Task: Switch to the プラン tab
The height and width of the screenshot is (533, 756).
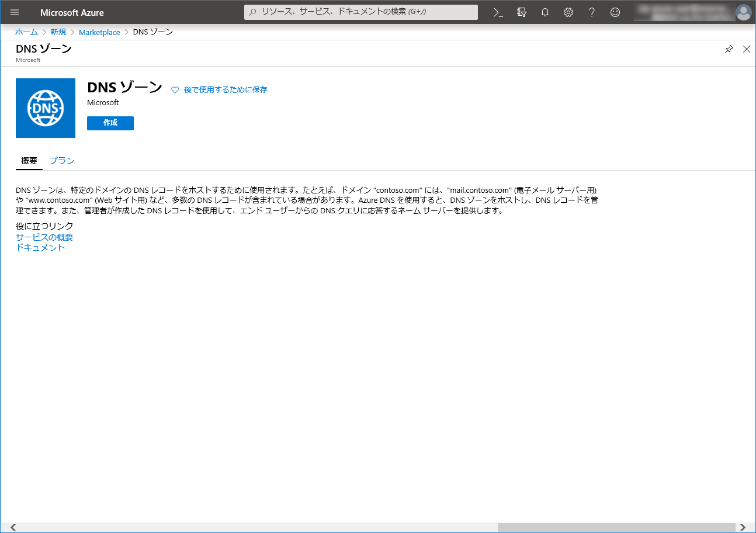Action: [x=61, y=161]
